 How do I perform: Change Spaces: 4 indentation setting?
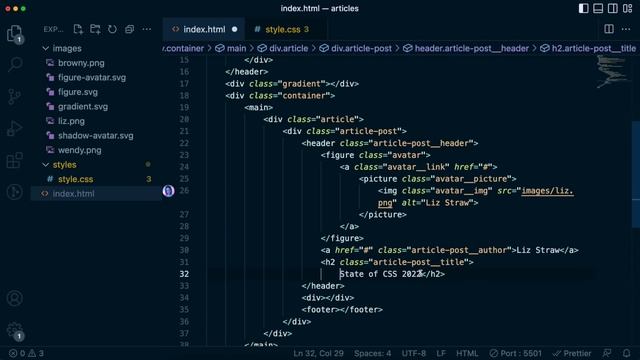[372, 353]
